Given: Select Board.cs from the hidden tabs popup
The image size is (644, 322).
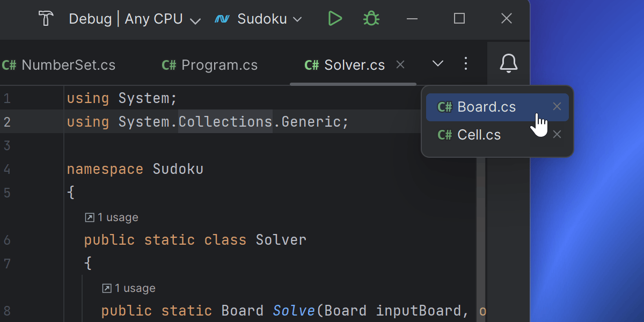Looking at the screenshot, I should coord(486,107).
